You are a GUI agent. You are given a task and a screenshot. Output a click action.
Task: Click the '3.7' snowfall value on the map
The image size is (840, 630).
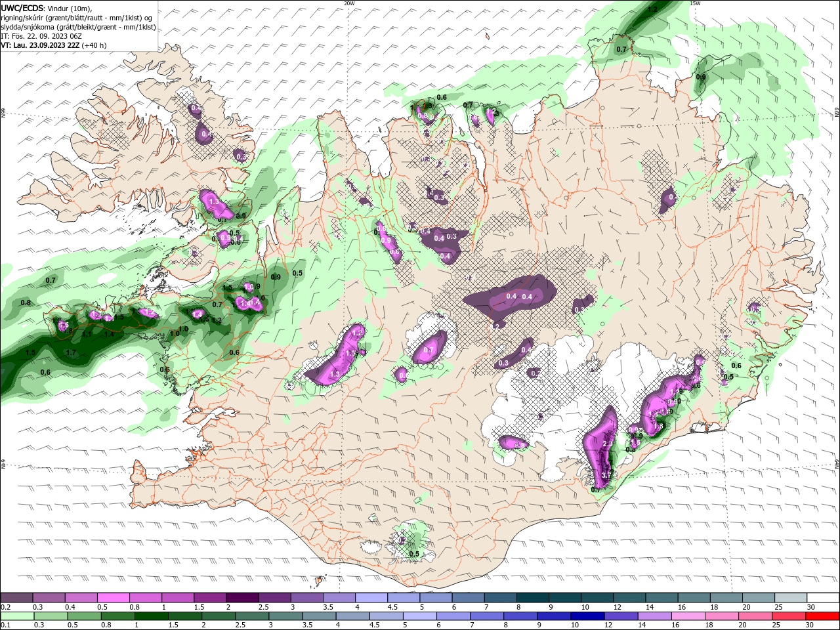pos(606,475)
